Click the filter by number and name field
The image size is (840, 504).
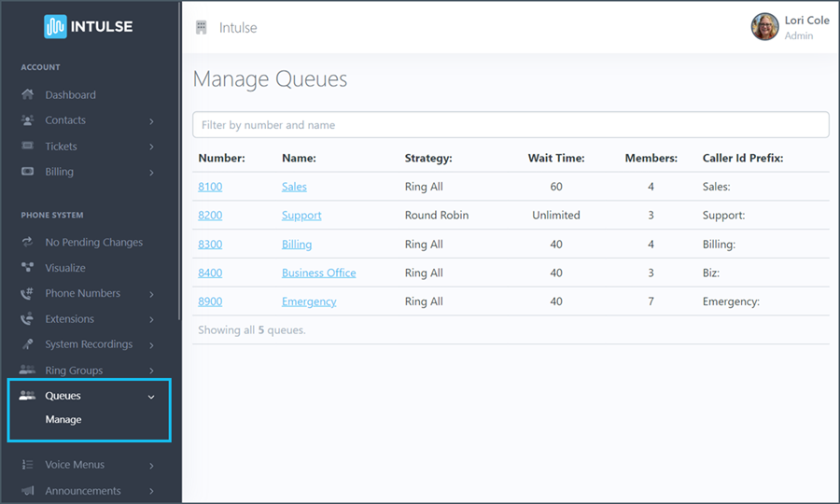click(511, 125)
